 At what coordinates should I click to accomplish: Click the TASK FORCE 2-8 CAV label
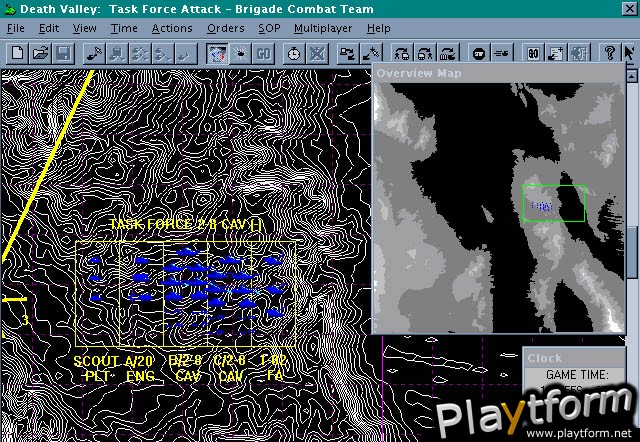[186, 224]
